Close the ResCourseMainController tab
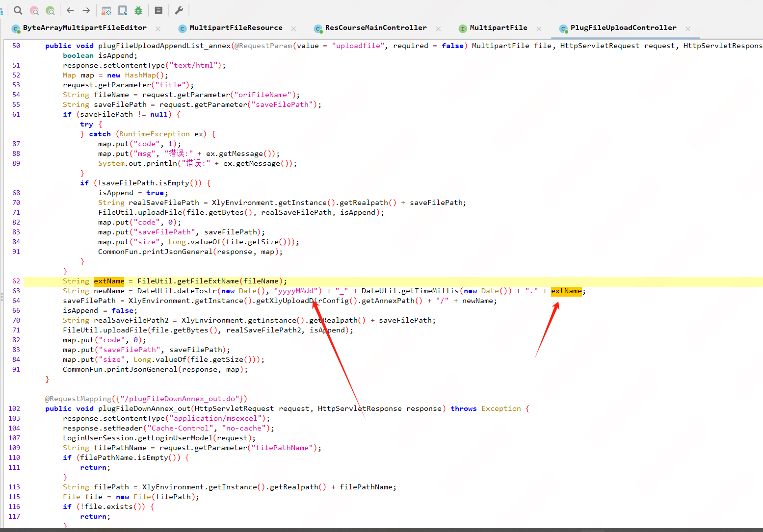Viewport: 763px width, 532px height. tap(438, 29)
